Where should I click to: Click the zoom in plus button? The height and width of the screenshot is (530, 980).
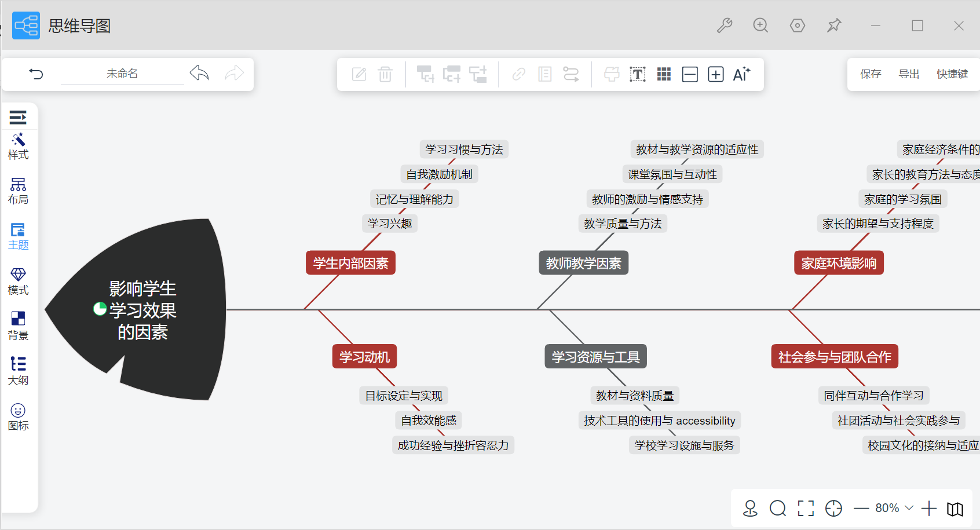point(929,509)
